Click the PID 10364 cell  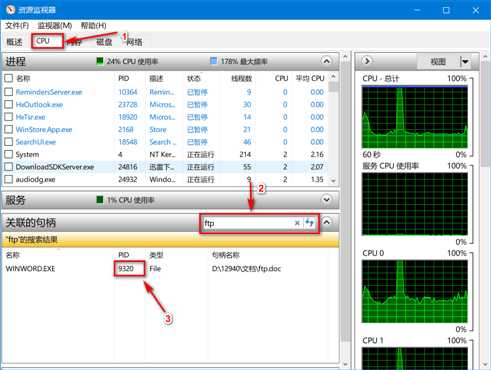coord(128,92)
